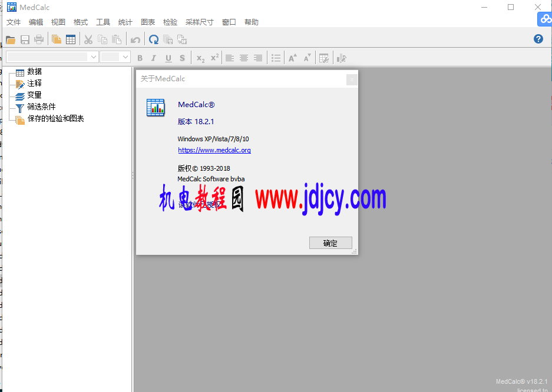552x392 pixels.
Task: Select 数据 in the tree panel
Action: click(x=35, y=71)
